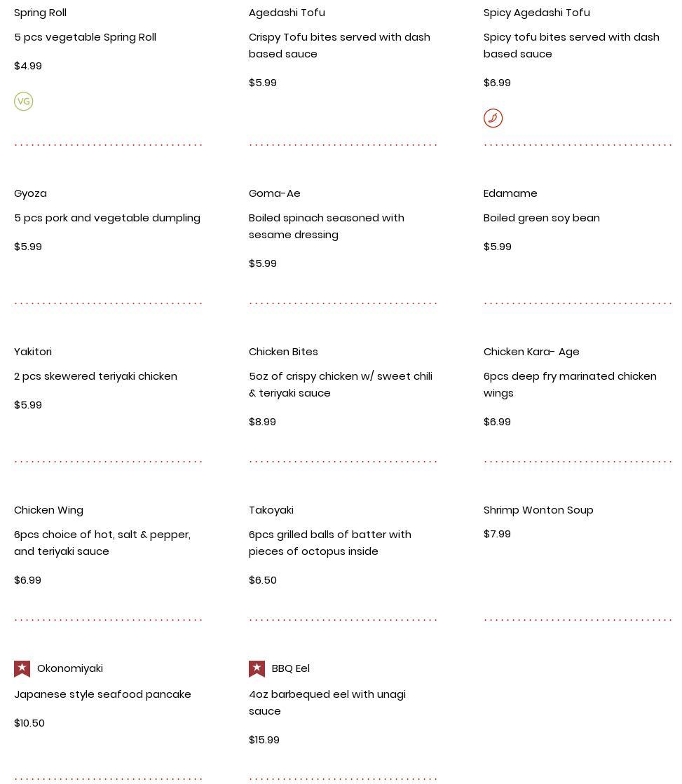Click the star icon beside BBQ Eel

[257, 668]
